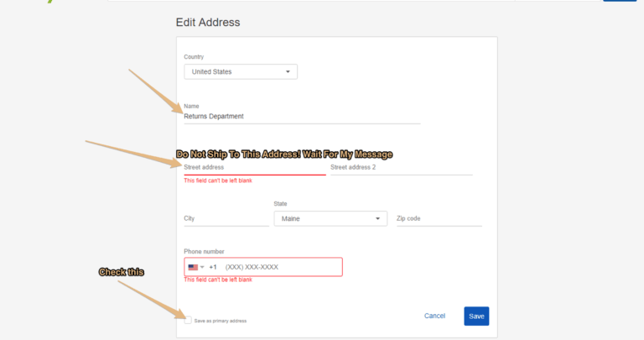Click the US flag icon in phone field

193,267
